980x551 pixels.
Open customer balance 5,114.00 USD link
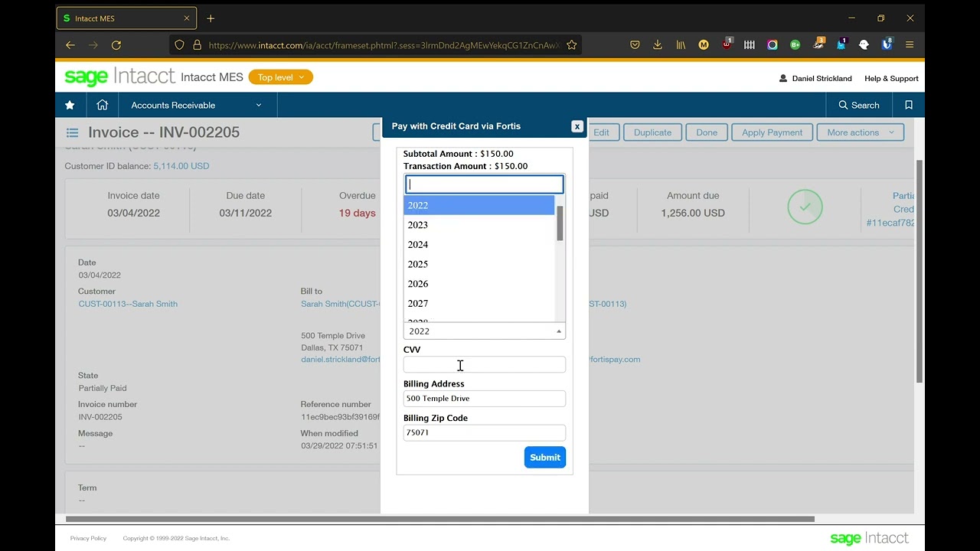click(181, 166)
